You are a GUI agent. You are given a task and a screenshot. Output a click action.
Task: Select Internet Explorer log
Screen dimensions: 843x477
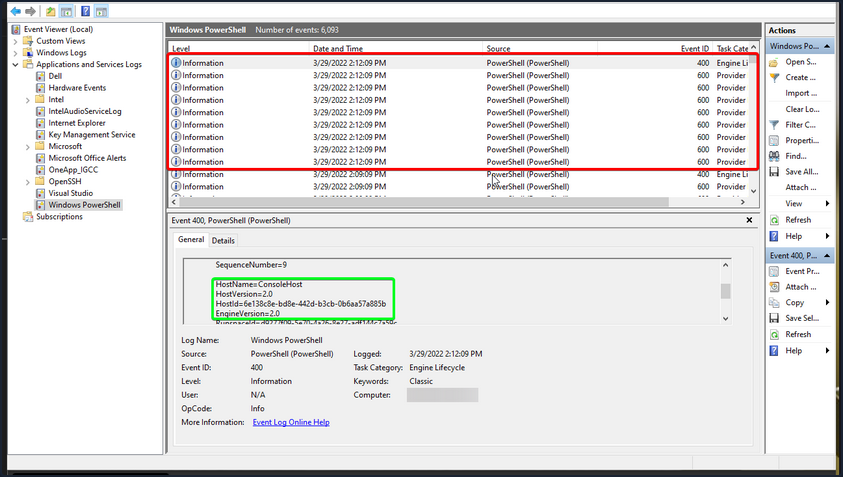coord(77,123)
